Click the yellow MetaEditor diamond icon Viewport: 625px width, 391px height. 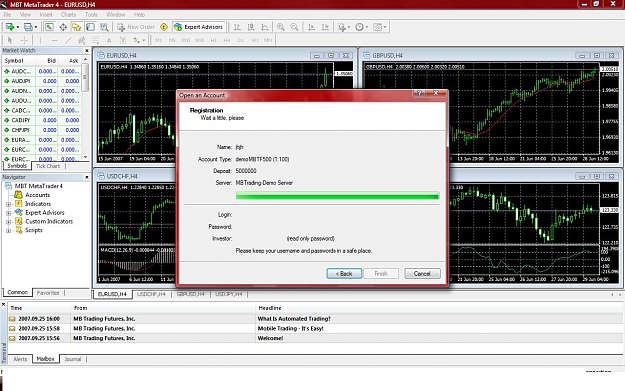[x=164, y=27]
